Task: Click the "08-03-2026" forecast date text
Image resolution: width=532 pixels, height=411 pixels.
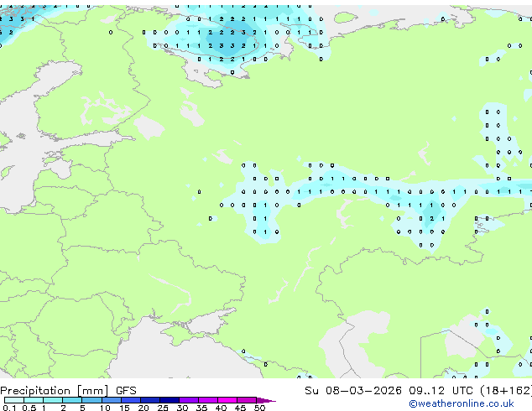Action: (x=363, y=391)
